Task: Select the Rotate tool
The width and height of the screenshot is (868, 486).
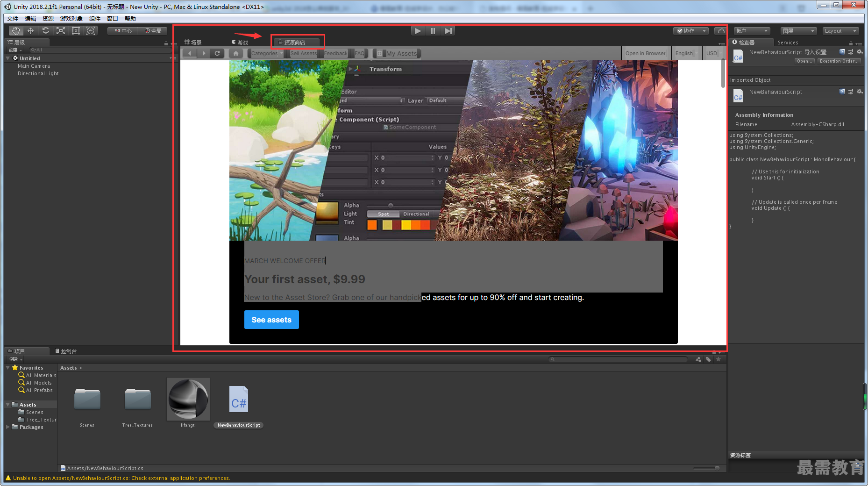Action: (x=46, y=31)
